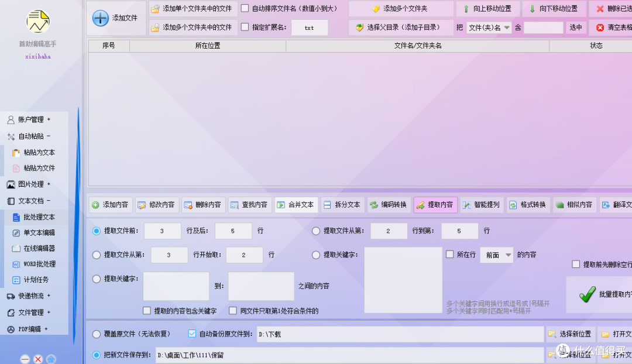Toggle 同文件只取第1处符合条件的 checkbox
Image resolution: width=632 pixels, height=364 pixels.
233,310
